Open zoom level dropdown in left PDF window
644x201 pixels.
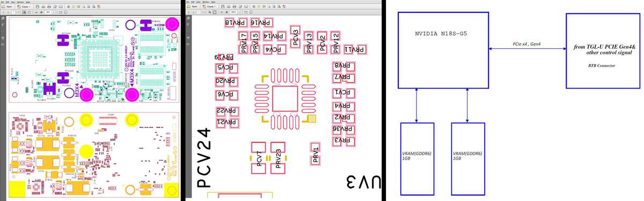54,12
